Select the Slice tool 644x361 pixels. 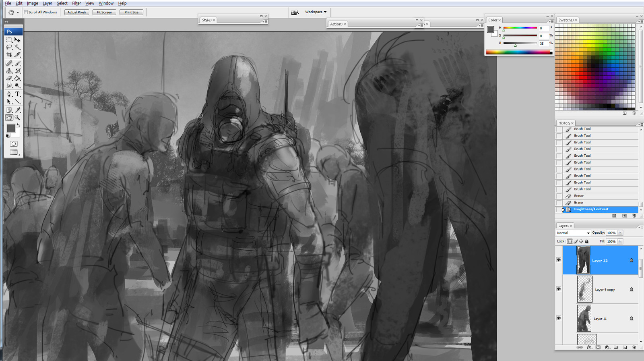[17, 54]
